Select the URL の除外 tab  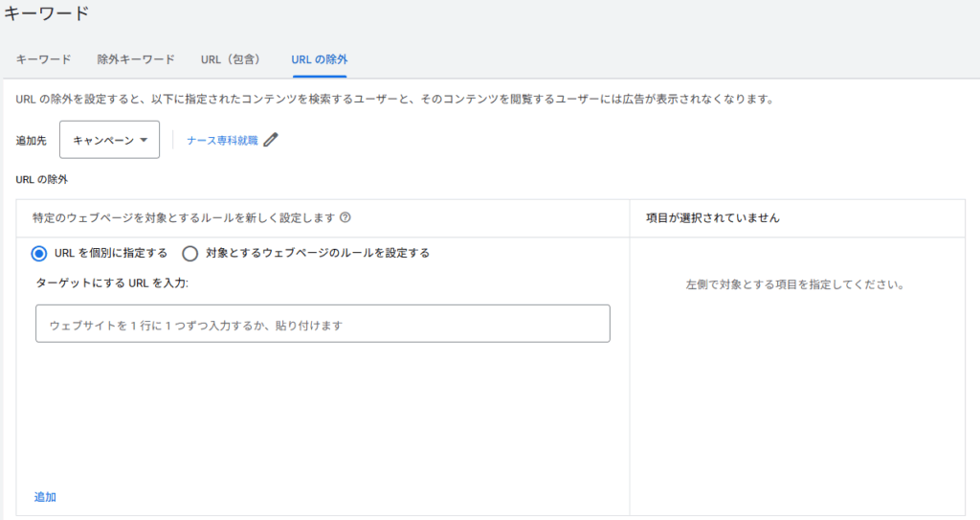coord(320,59)
